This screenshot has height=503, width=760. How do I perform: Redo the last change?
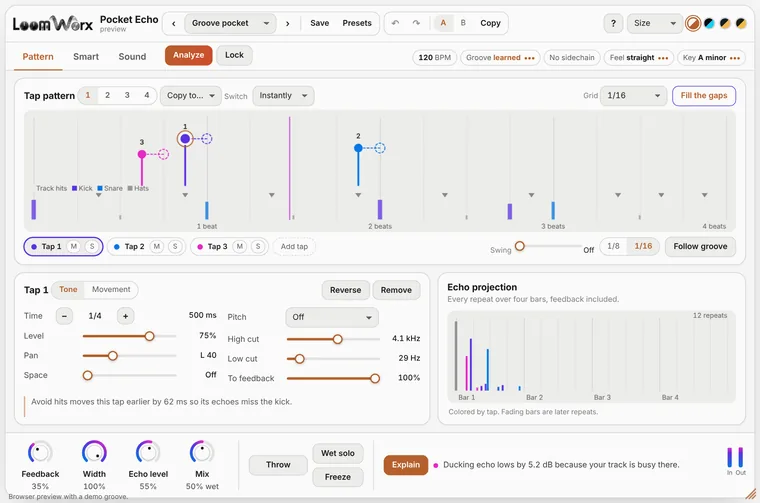[x=416, y=23]
